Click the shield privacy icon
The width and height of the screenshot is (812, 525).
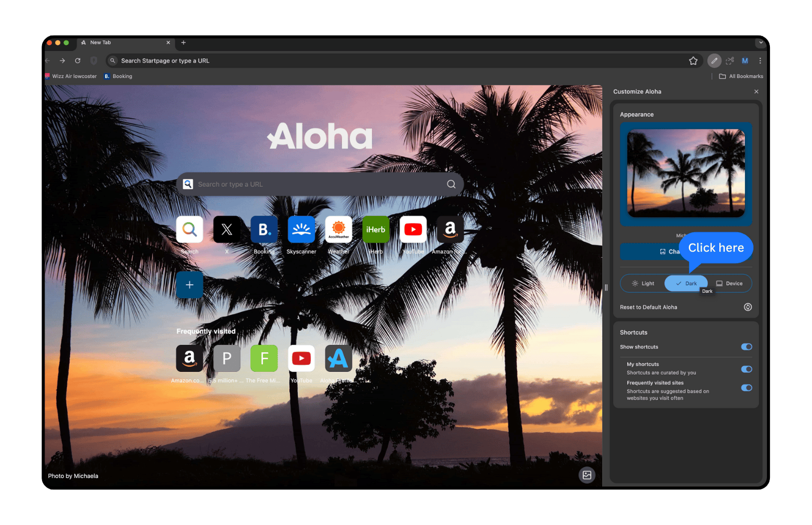tap(94, 61)
